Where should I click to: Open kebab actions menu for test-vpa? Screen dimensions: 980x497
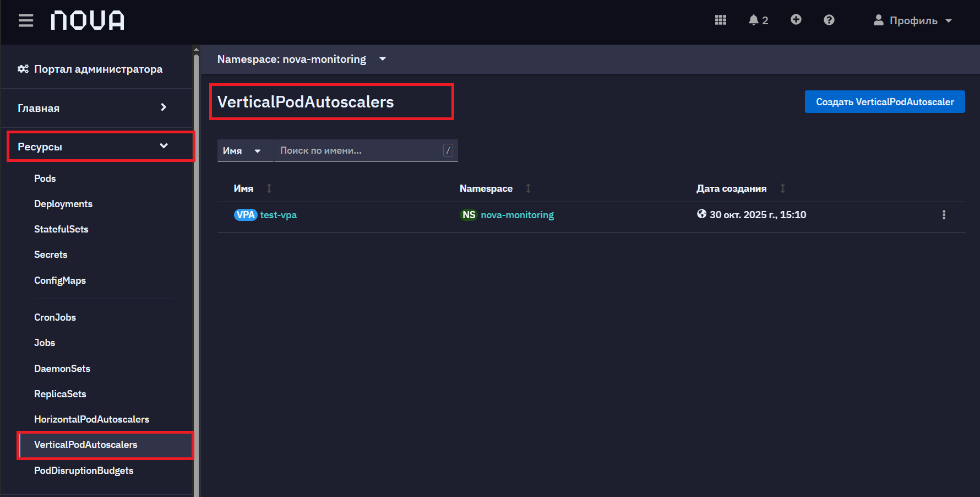(x=944, y=215)
